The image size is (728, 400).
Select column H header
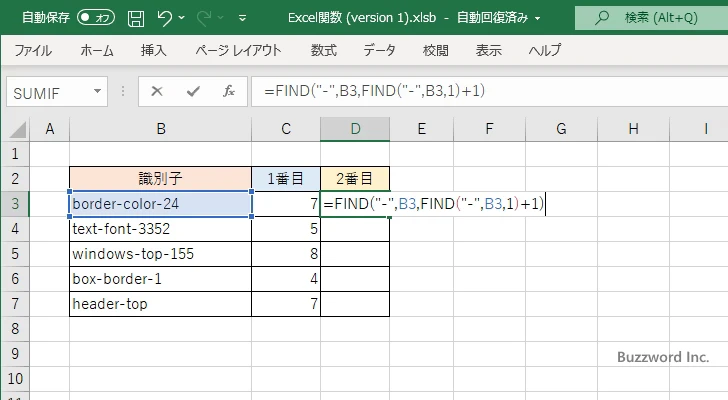(633, 129)
